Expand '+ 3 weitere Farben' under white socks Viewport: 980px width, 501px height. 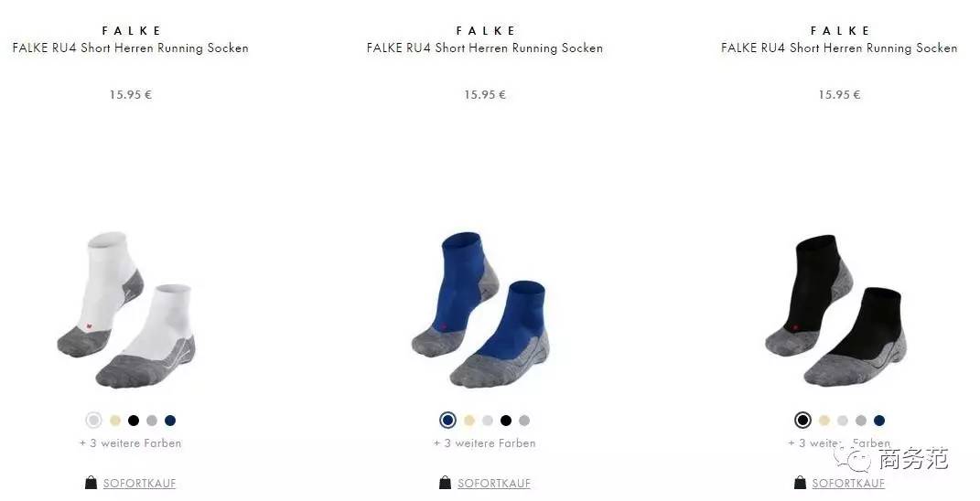130,442
